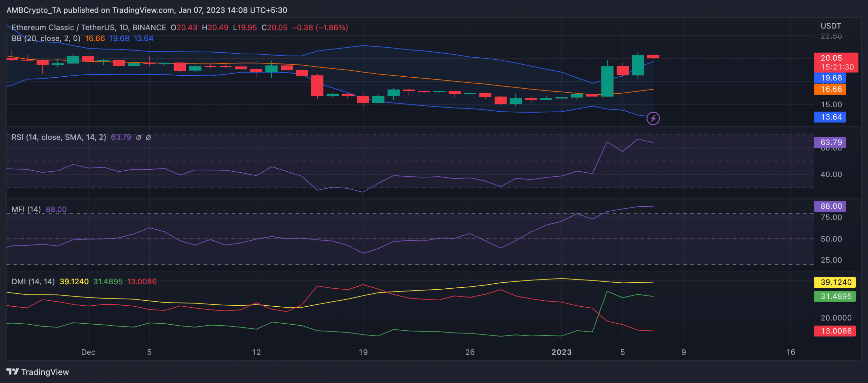Click the red 13.0086 DMI legend value
Viewport: 868px width, 383px height.
tap(142, 282)
